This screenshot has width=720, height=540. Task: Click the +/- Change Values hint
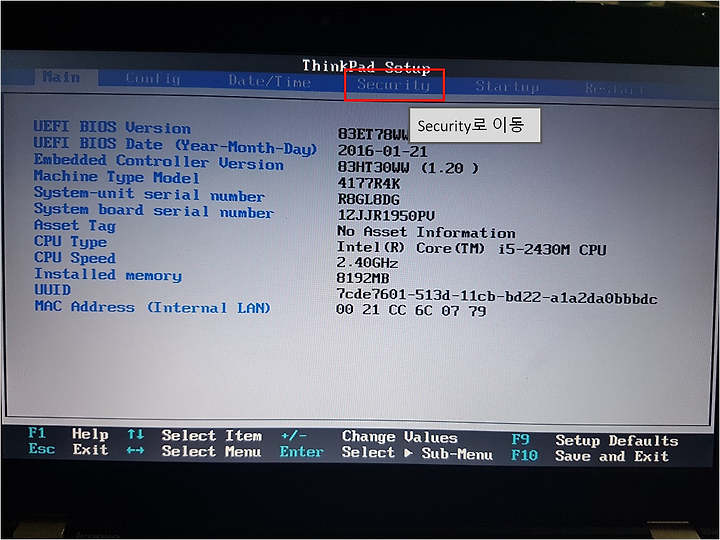[369, 436]
